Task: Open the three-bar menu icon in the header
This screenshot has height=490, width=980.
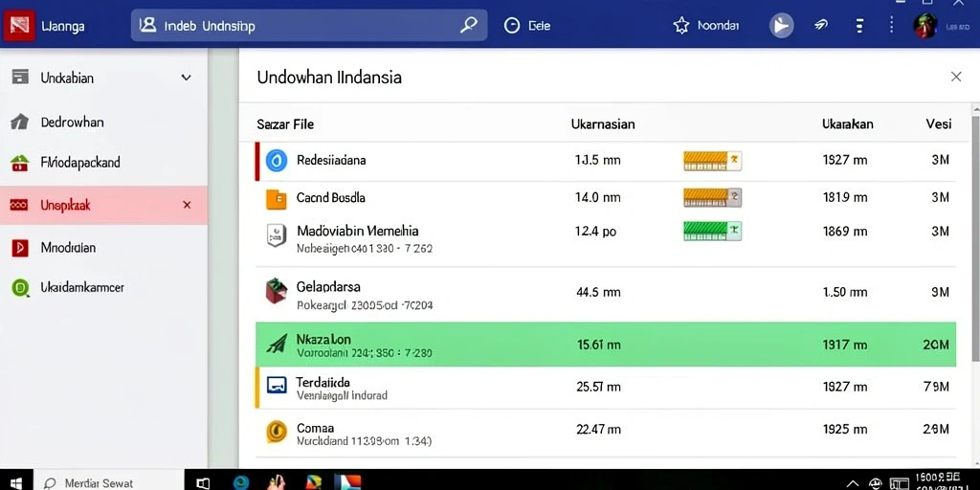Action: pos(859,26)
